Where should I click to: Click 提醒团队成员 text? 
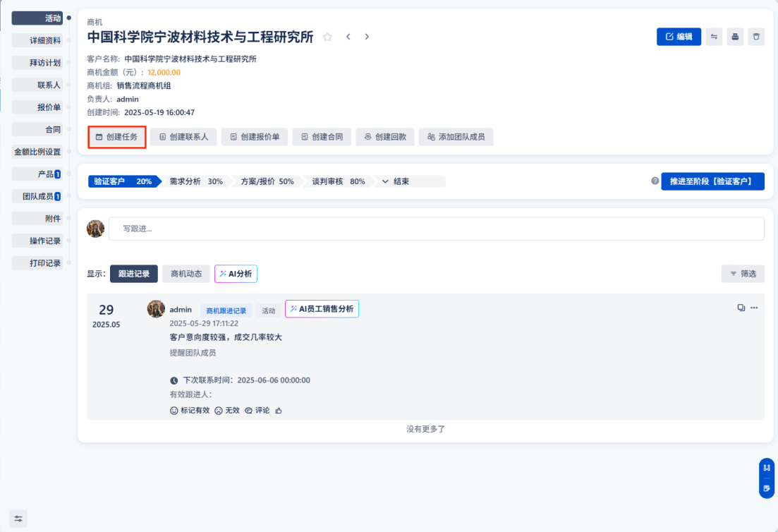coord(193,353)
